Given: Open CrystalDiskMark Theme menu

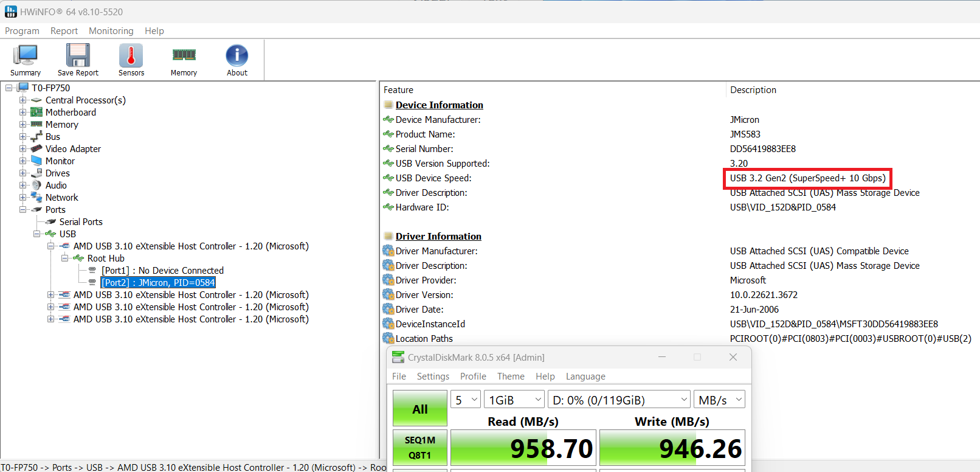Looking at the screenshot, I should point(511,377).
